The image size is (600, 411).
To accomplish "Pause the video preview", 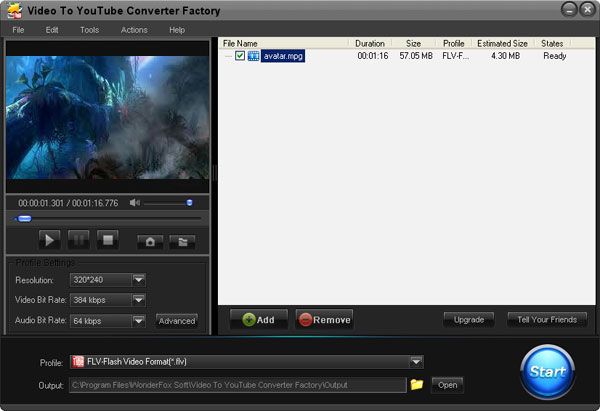I will coord(79,239).
